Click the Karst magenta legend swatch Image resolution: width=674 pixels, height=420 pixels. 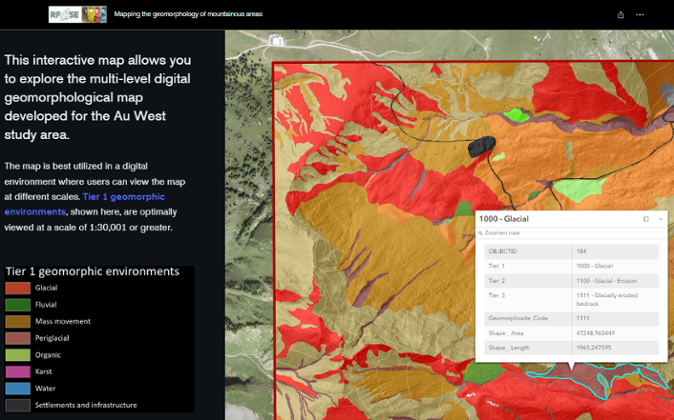[x=18, y=371]
